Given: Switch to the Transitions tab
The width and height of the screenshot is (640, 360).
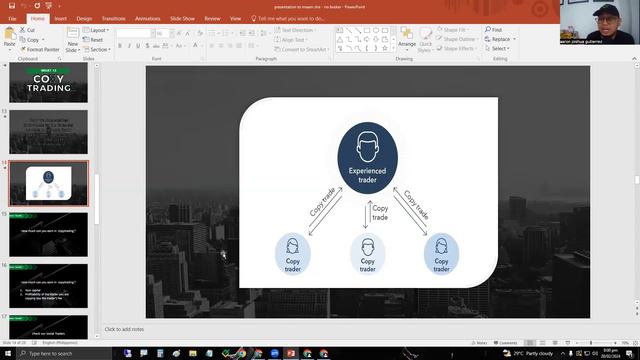Looking at the screenshot, I should pos(113,18).
